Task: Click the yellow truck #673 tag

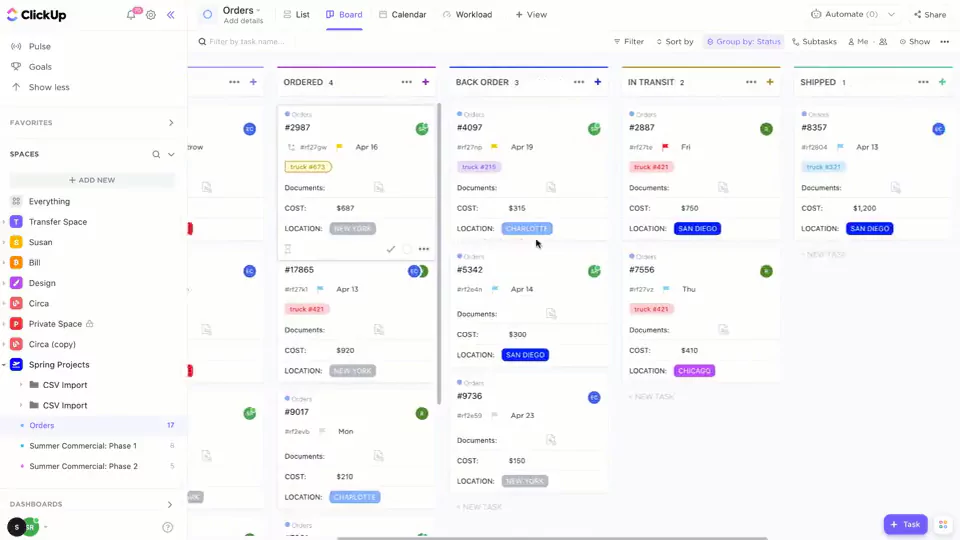Action: 307,167
